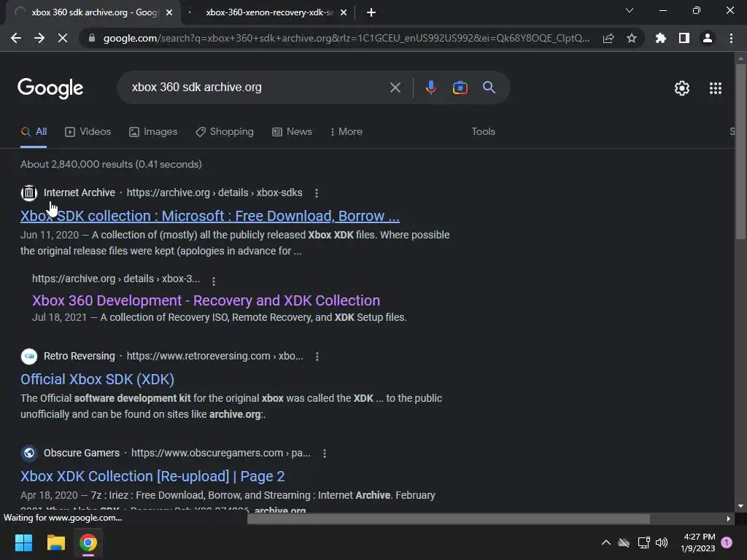Start voice search with microphone
The height and width of the screenshot is (560, 747).
click(x=430, y=87)
